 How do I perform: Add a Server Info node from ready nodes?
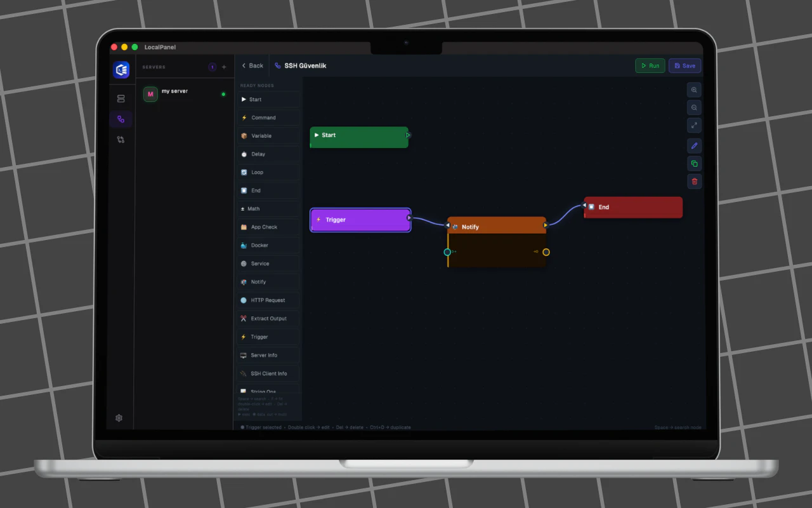[x=269, y=356]
